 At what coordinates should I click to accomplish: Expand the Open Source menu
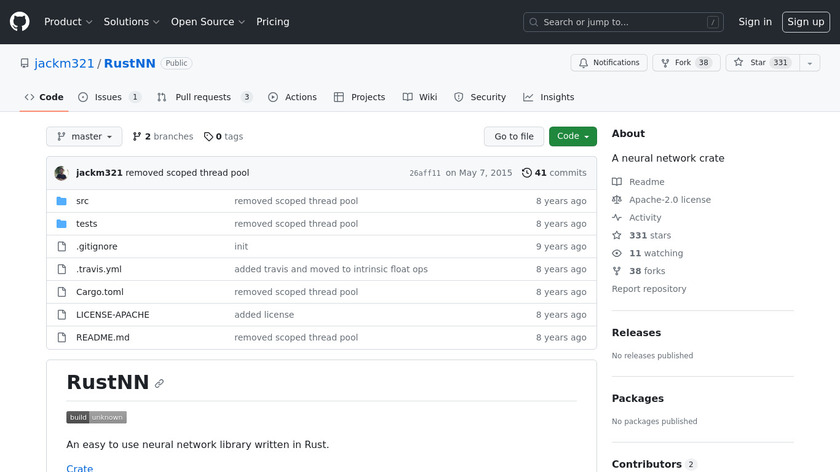click(x=208, y=22)
